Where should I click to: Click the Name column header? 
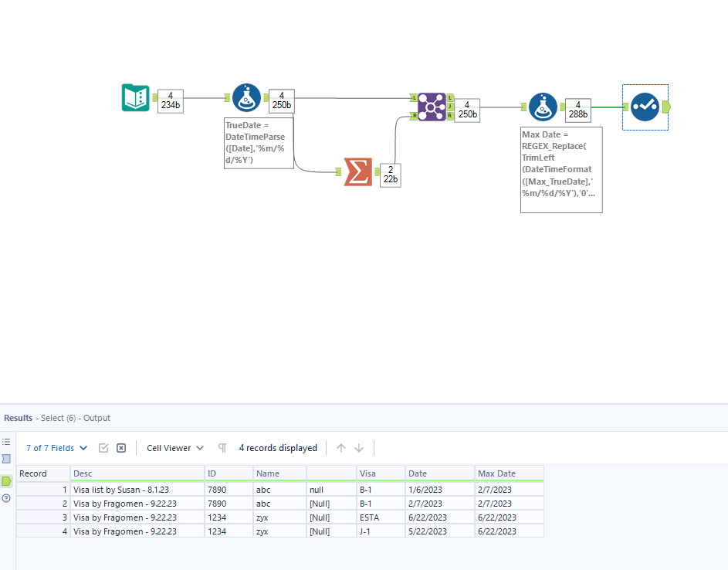pos(280,473)
